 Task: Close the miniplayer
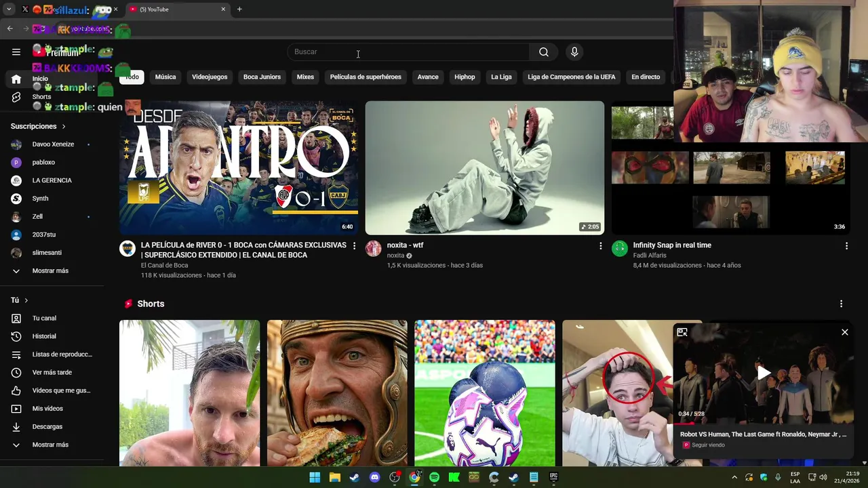pyautogui.click(x=845, y=332)
